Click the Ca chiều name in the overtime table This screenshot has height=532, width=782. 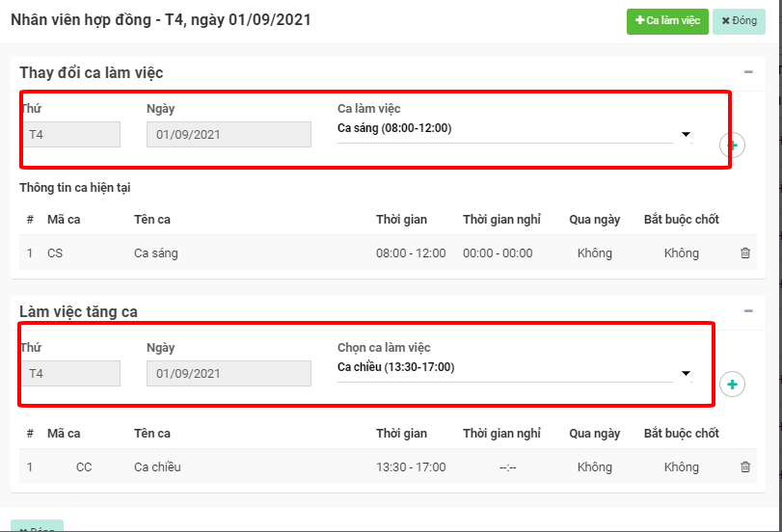click(x=157, y=467)
